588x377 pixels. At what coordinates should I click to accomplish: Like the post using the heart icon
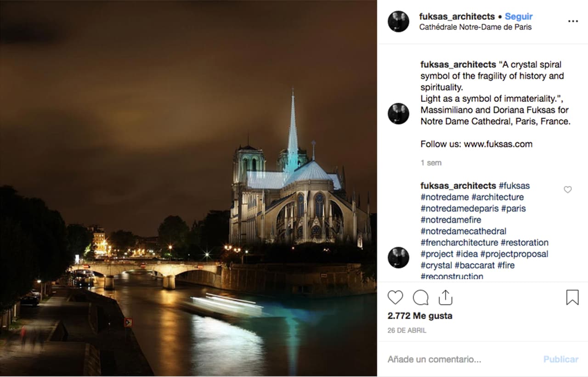click(x=395, y=297)
